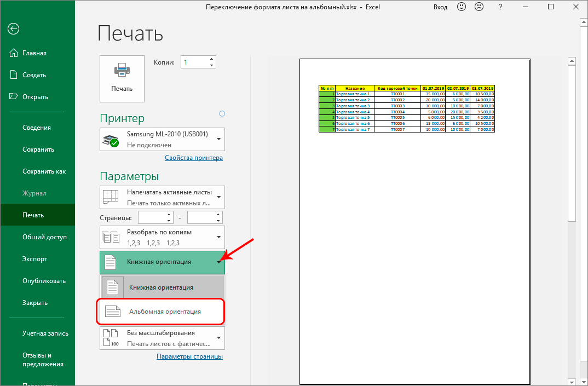Select Книжная ориентация list option

click(163, 287)
